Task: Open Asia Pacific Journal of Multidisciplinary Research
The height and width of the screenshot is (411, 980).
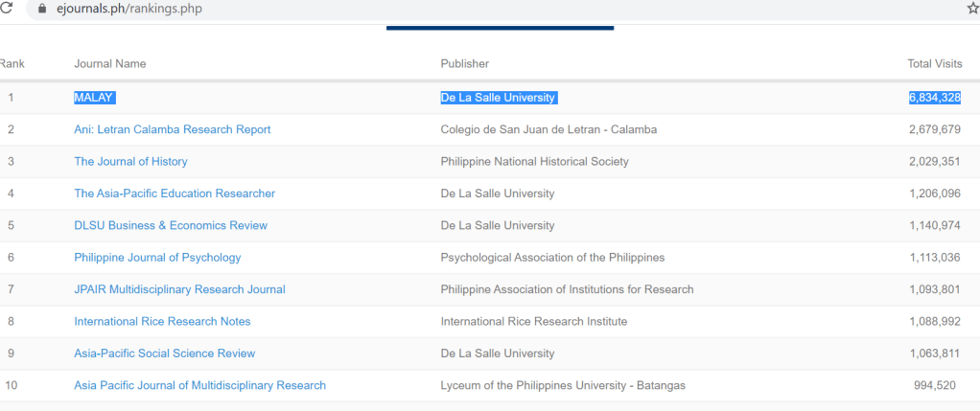Action: [x=199, y=385]
